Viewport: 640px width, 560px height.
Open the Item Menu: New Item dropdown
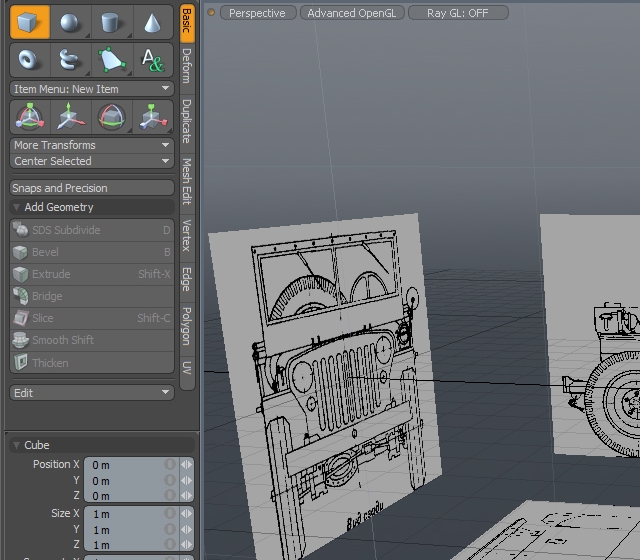(92, 89)
